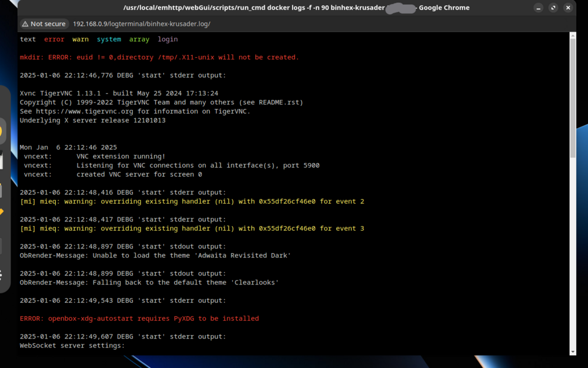Toggle the yellow 'warn' log filter

(x=80, y=39)
